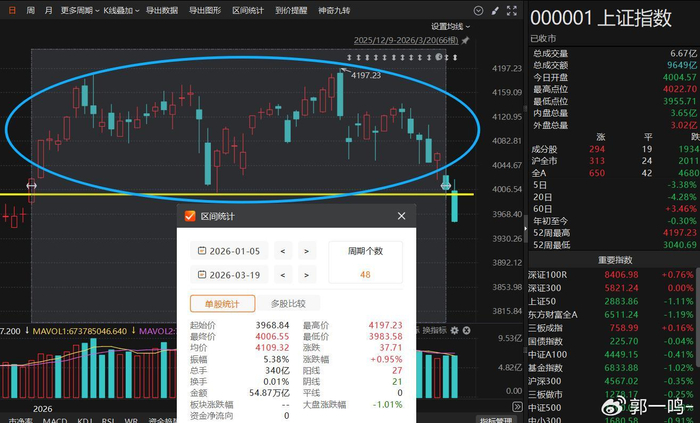700x423 pixels.
Task: Toggle fullscreen chart view
Action: click(x=512, y=11)
